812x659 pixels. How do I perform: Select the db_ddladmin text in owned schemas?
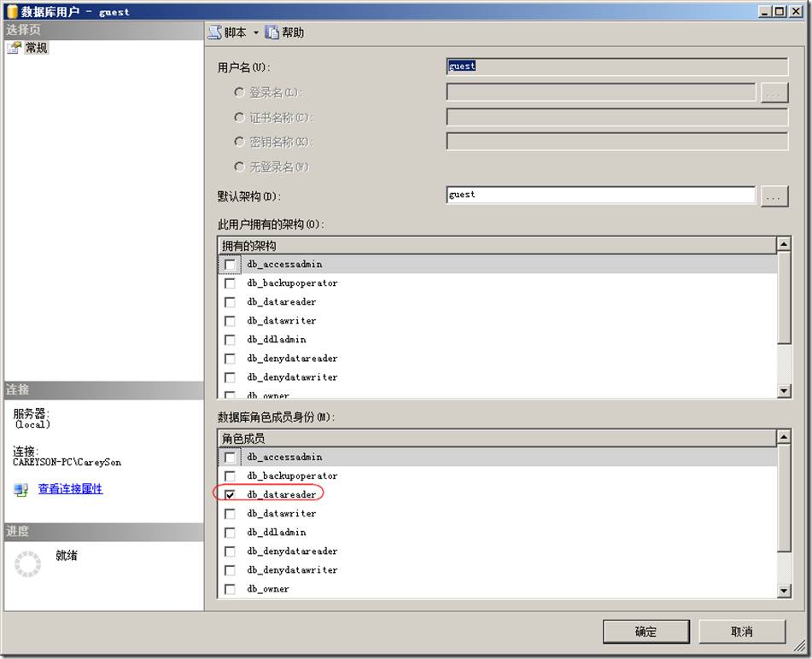[x=277, y=340]
